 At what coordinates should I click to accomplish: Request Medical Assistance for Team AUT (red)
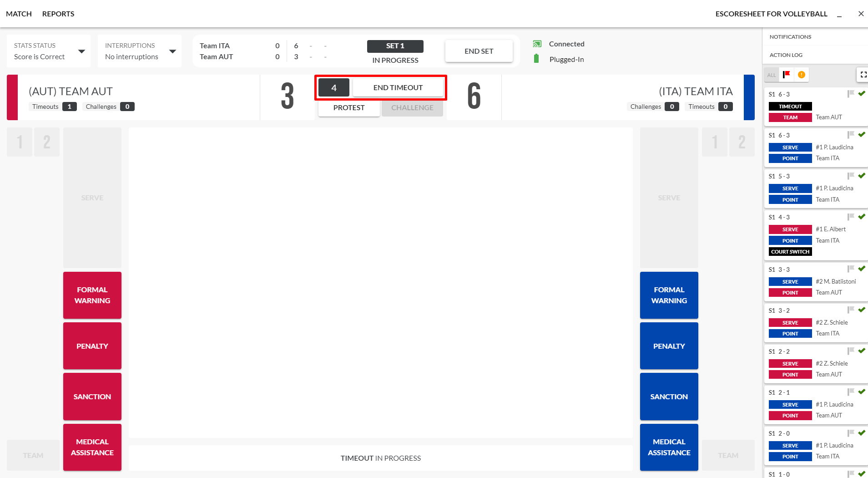pos(92,447)
